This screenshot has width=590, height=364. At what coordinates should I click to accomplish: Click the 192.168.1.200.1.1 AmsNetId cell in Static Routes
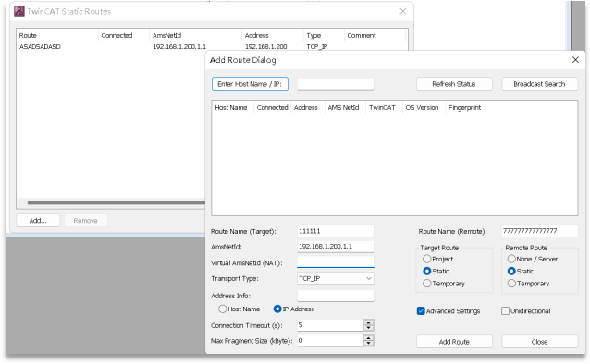tap(179, 46)
